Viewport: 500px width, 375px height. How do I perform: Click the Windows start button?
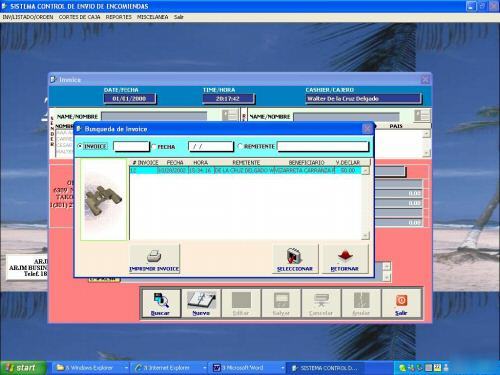[22, 368]
